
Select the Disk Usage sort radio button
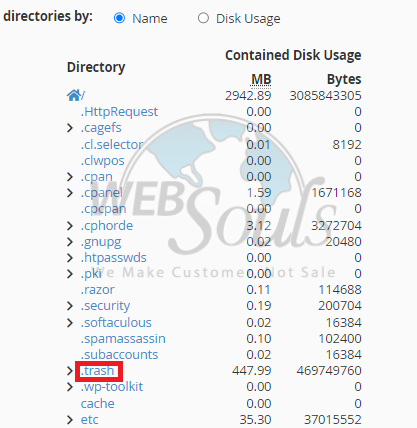pyautogui.click(x=203, y=18)
